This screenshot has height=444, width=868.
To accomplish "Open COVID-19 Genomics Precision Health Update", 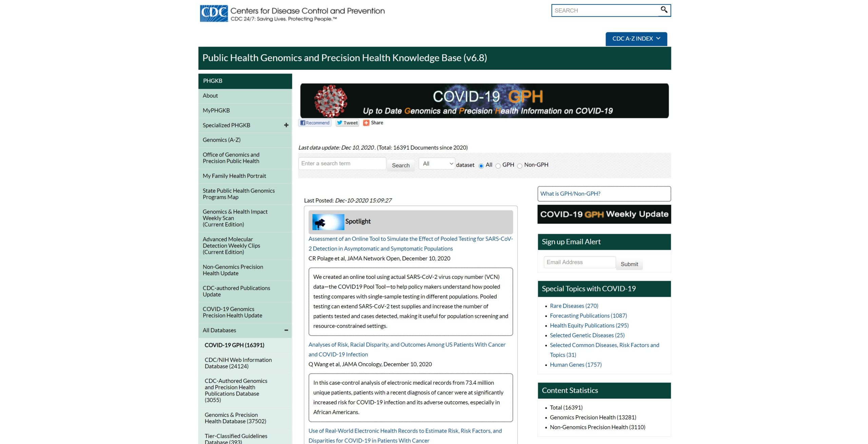I will pyautogui.click(x=245, y=312).
